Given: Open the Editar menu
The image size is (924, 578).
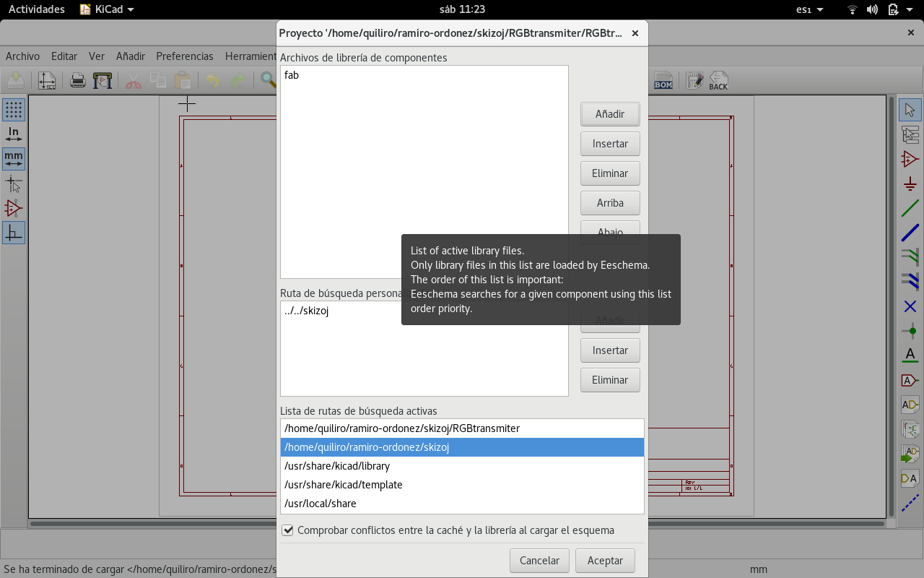Looking at the screenshot, I should (64, 56).
